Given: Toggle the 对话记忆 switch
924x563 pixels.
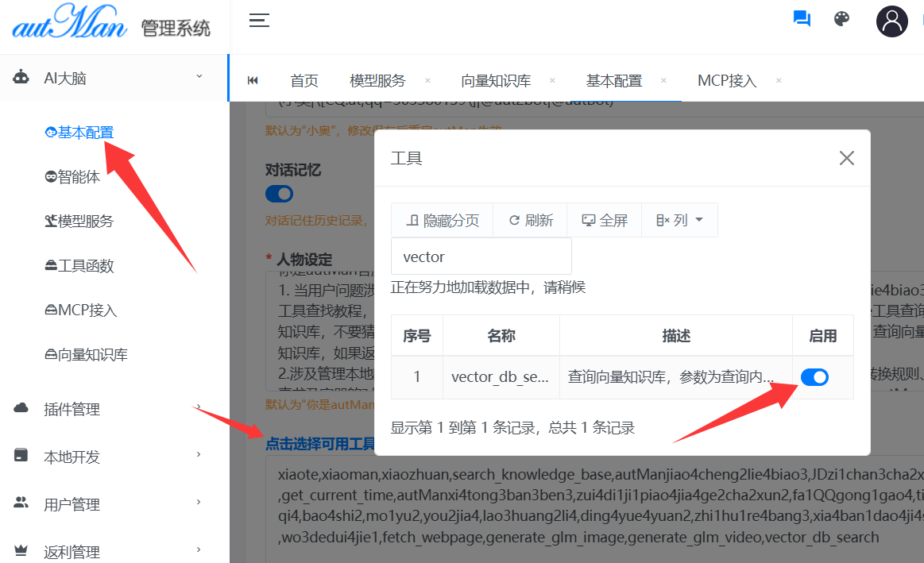Looking at the screenshot, I should coord(279,194).
